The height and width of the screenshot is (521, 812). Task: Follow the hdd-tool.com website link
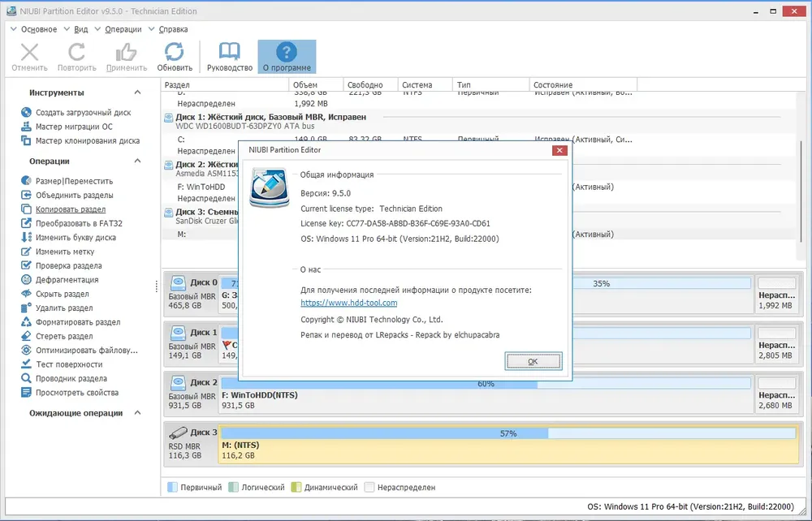pos(348,303)
